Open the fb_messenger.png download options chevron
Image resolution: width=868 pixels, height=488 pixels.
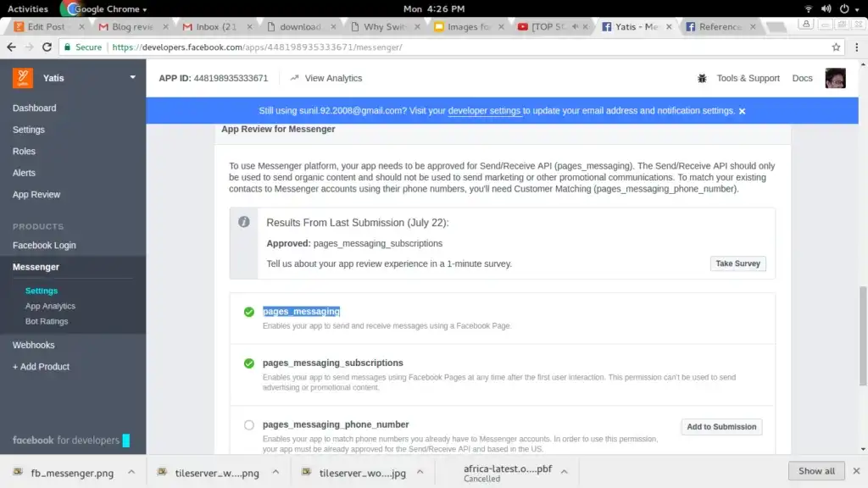click(x=131, y=472)
